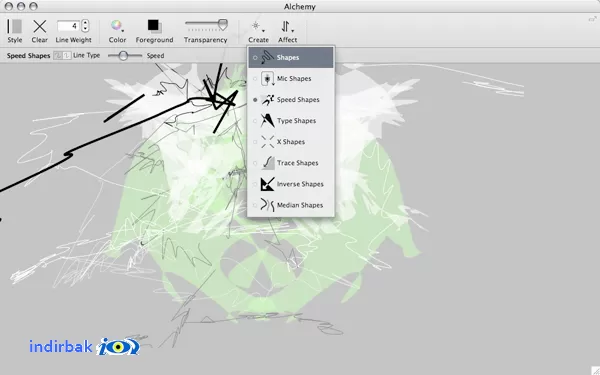Increase Line Weight with the stepper up arrow
600x375 pixels.
[x=85, y=23]
